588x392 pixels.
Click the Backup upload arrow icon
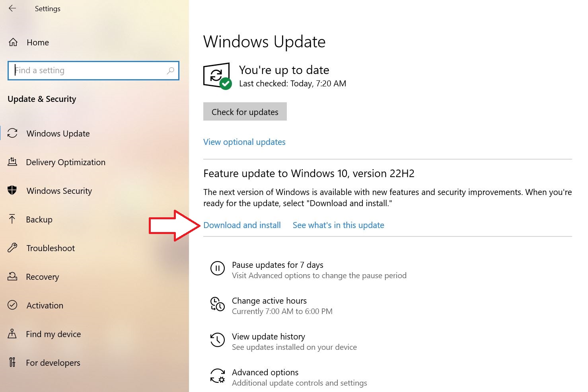(12, 219)
